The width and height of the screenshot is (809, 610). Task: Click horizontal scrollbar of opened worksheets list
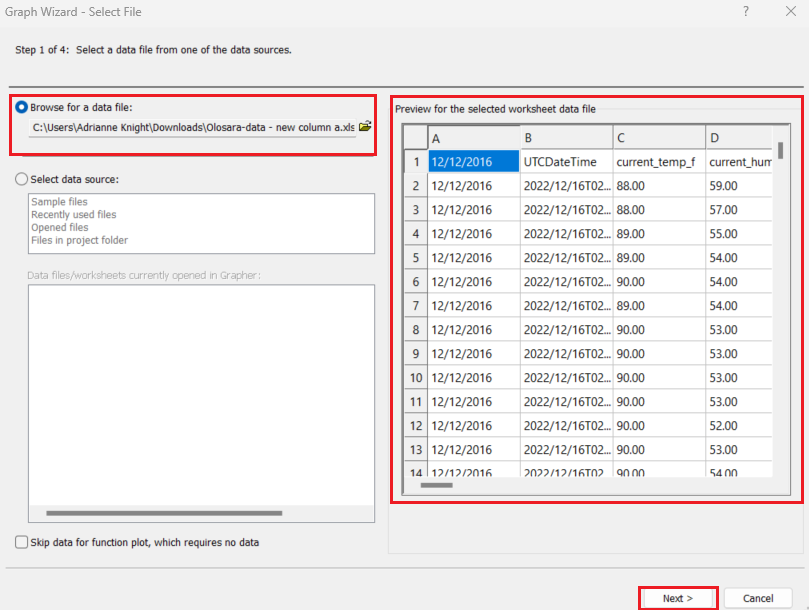click(164, 513)
